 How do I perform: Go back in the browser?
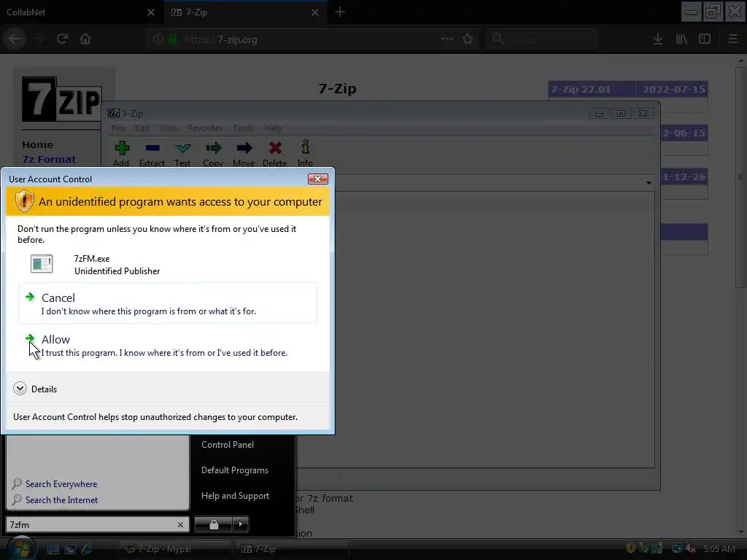coord(15,39)
